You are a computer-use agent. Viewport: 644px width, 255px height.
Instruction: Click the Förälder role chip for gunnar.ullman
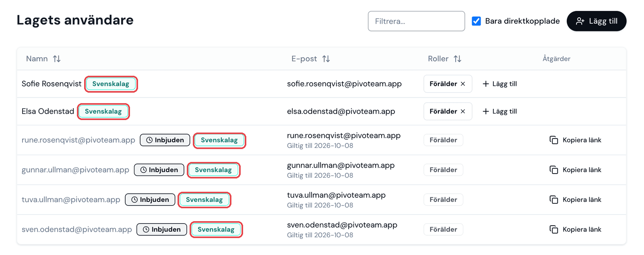(x=443, y=170)
